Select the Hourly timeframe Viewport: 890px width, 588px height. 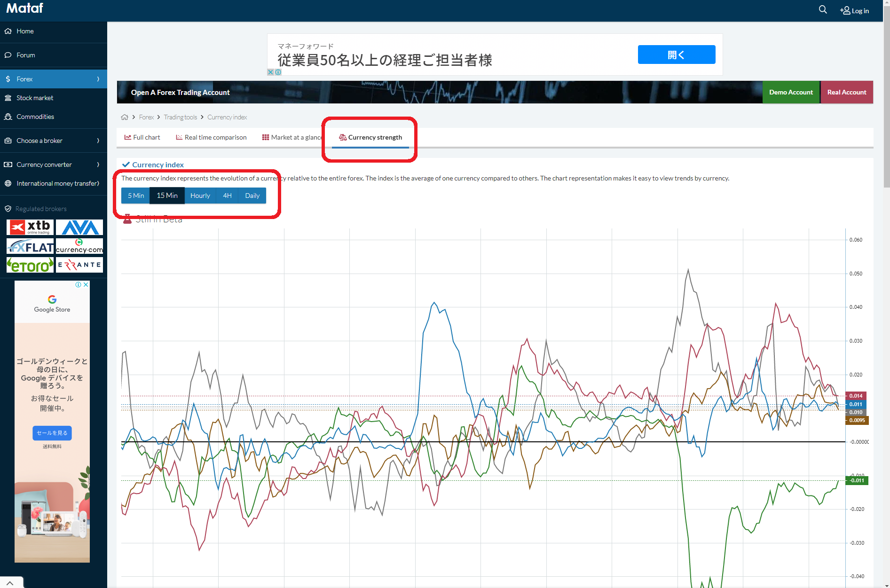point(200,196)
